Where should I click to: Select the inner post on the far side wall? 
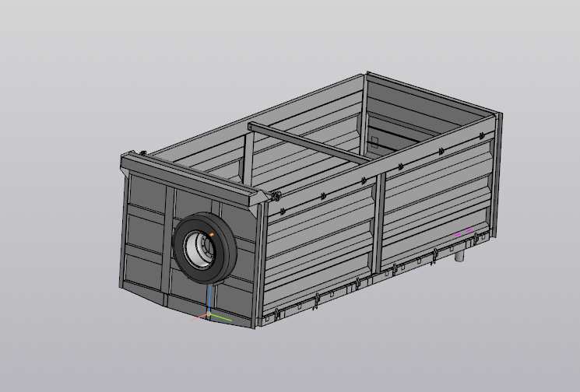248,159
